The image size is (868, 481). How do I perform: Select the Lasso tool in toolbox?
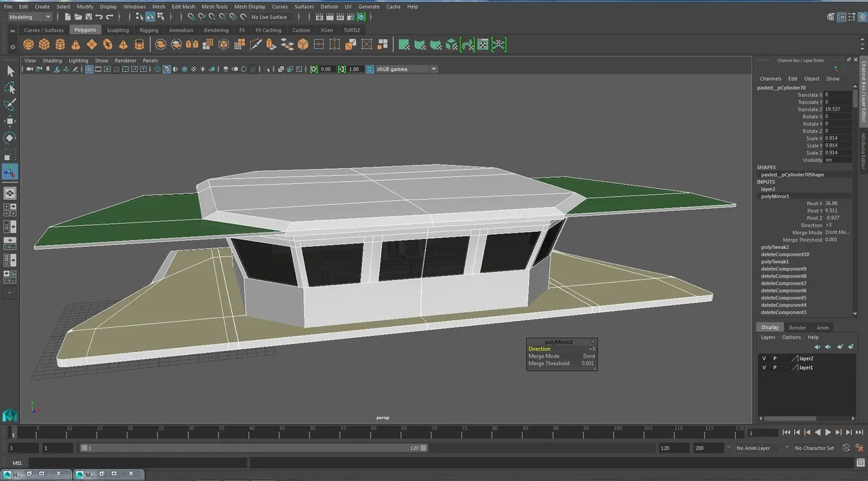(10, 88)
